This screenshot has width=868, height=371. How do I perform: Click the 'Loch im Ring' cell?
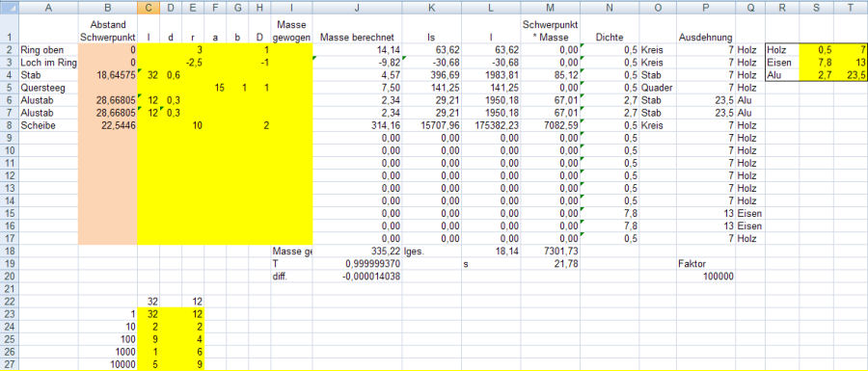tap(48, 63)
